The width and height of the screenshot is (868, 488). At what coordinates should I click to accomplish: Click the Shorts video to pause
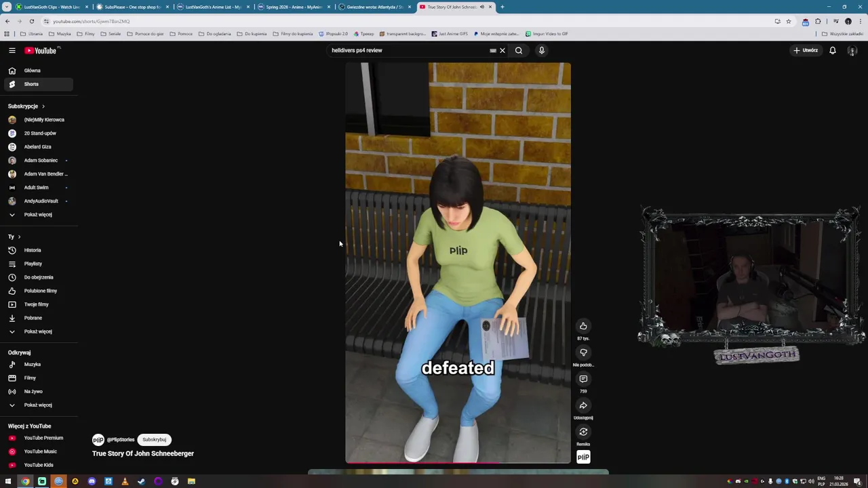458,263
